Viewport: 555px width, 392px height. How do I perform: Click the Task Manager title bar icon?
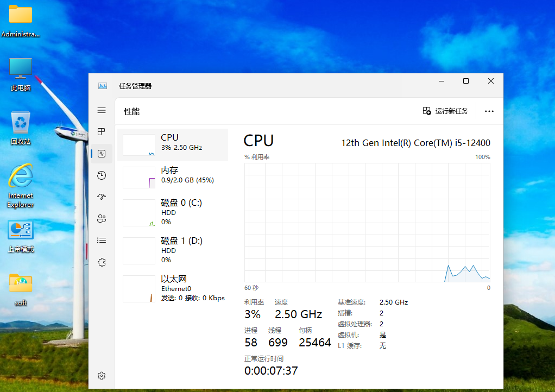click(103, 86)
